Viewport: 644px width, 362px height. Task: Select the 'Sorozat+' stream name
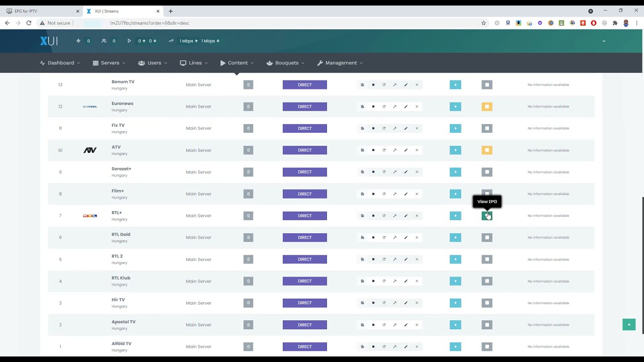tap(121, 169)
